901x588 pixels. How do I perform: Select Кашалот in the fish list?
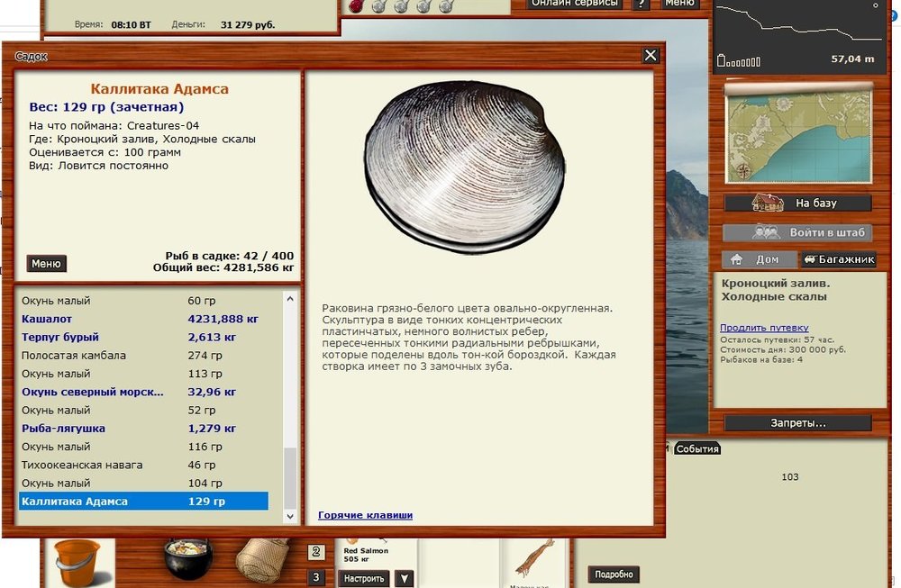(47, 319)
